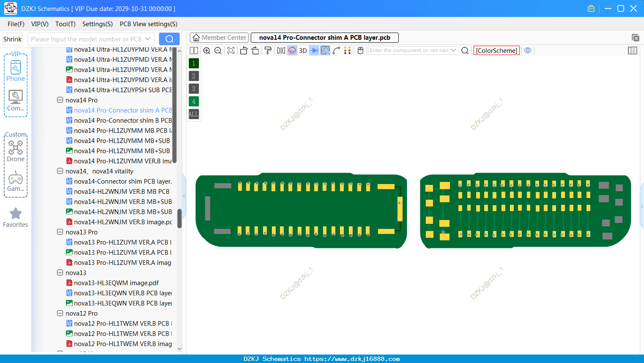Select the Drone category icon
644x363 pixels.
pos(16,151)
